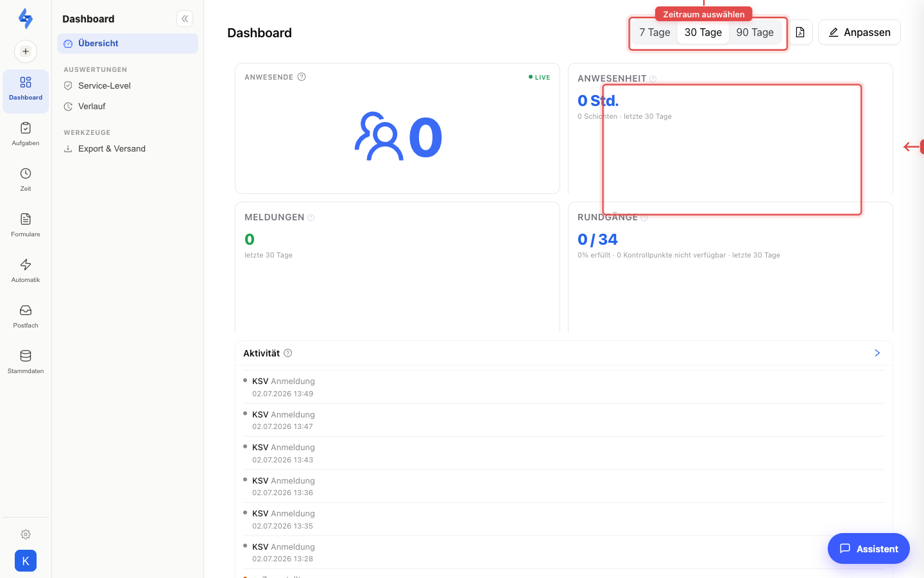This screenshot has width=924, height=578.
Task: Open Aufgaben in the navigation rail
Action: tap(26, 134)
